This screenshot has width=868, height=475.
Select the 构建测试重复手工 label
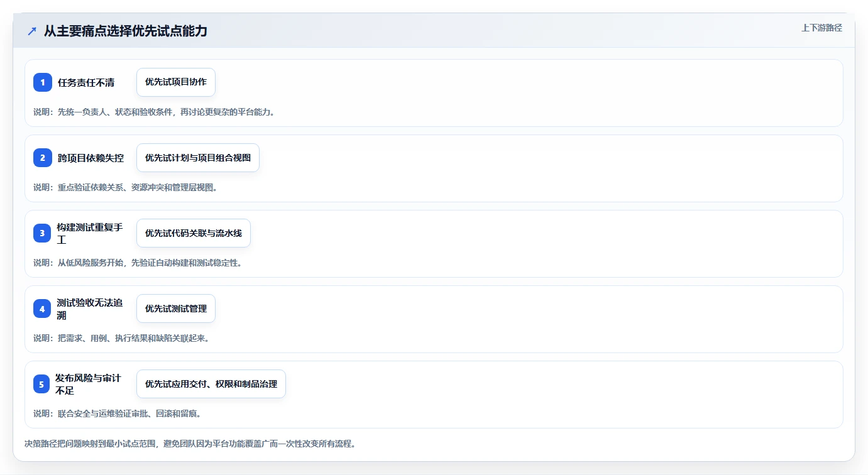click(x=90, y=233)
